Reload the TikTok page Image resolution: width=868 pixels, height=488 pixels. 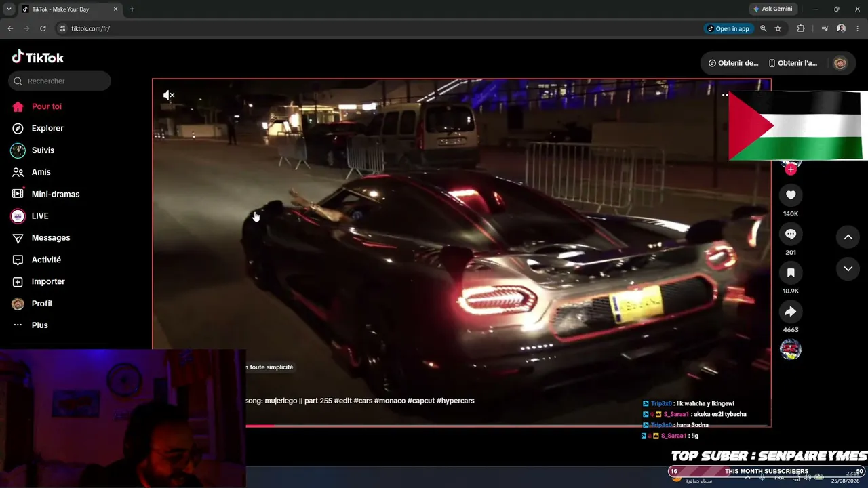tap(43, 28)
